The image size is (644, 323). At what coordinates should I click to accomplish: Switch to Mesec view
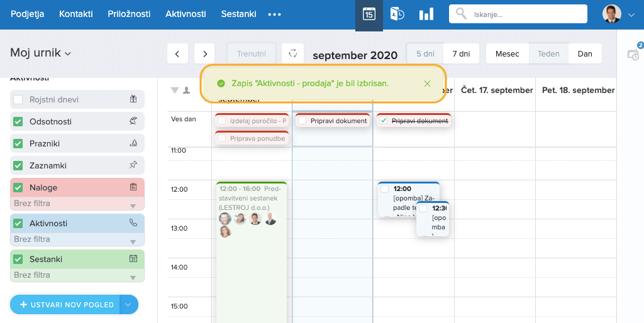tap(508, 54)
